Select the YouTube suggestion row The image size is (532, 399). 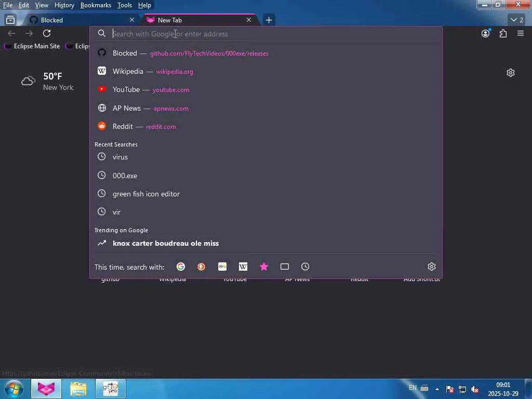(x=265, y=89)
